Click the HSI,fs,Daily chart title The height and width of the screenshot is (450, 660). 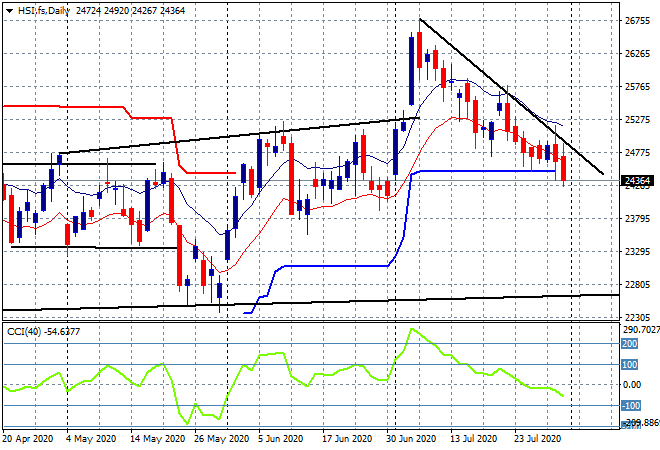(x=43, y=11)
